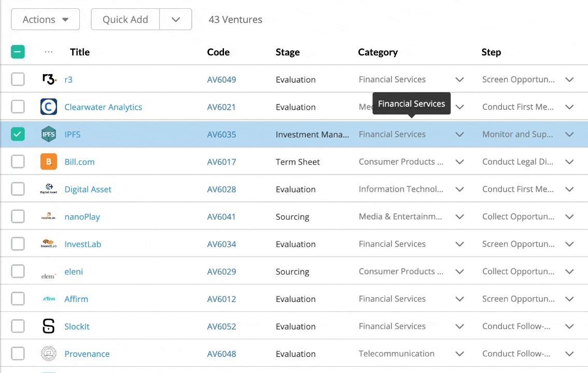This screenshot has height=373, width=588.
Task: Open code link AV6034
Action: 221,244
